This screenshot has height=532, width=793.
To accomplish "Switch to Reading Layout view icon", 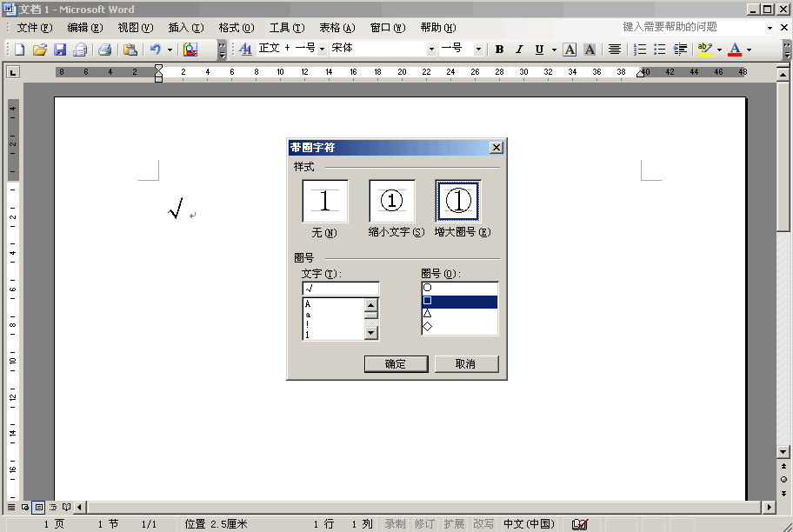I will [66, 507].
